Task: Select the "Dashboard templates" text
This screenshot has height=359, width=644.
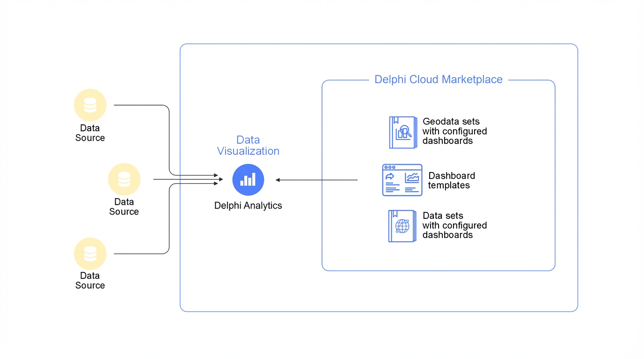Action: coord(452,180)
